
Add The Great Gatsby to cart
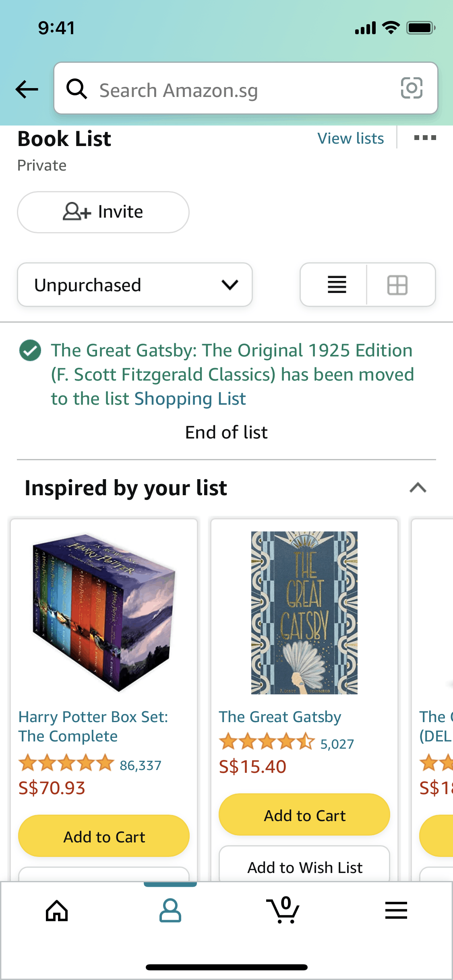[304, 815]
